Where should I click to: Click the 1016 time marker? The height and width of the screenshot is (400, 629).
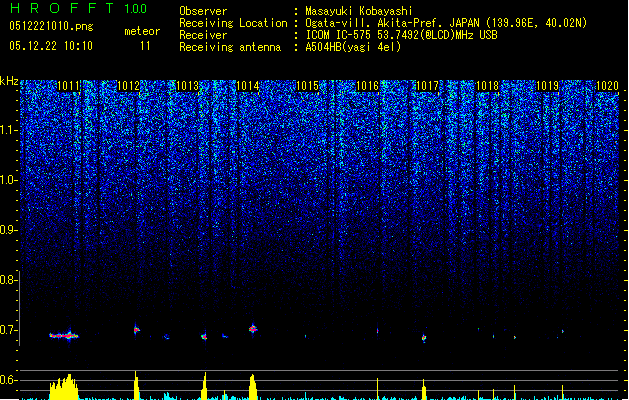tap(367, 86)
